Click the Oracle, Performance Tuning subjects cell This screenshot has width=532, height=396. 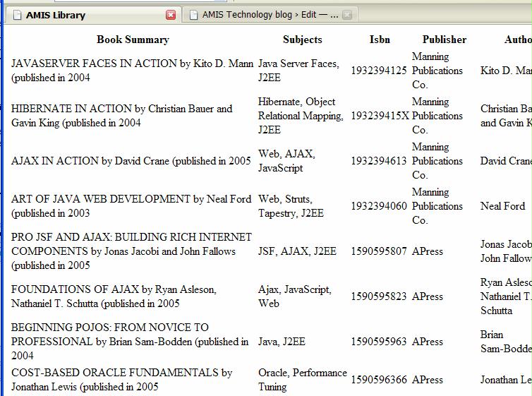[x=302, y=380]
